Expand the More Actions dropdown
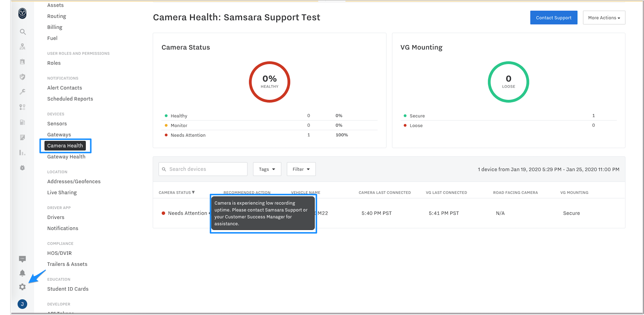The image size is (644, 315). click(604, 17)
